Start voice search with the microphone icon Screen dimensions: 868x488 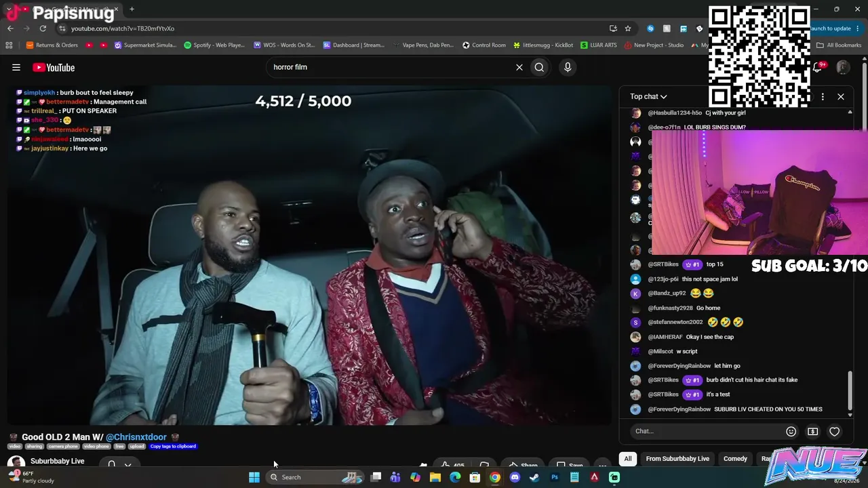pos(568,67)
